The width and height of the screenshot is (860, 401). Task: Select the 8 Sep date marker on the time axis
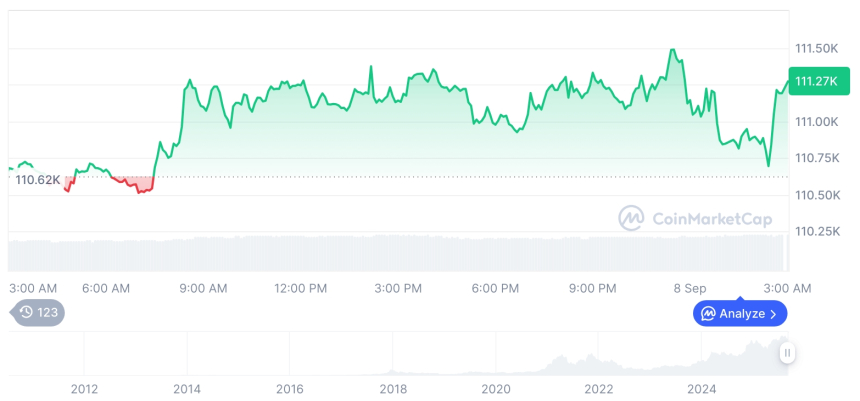tap(689, 288)
